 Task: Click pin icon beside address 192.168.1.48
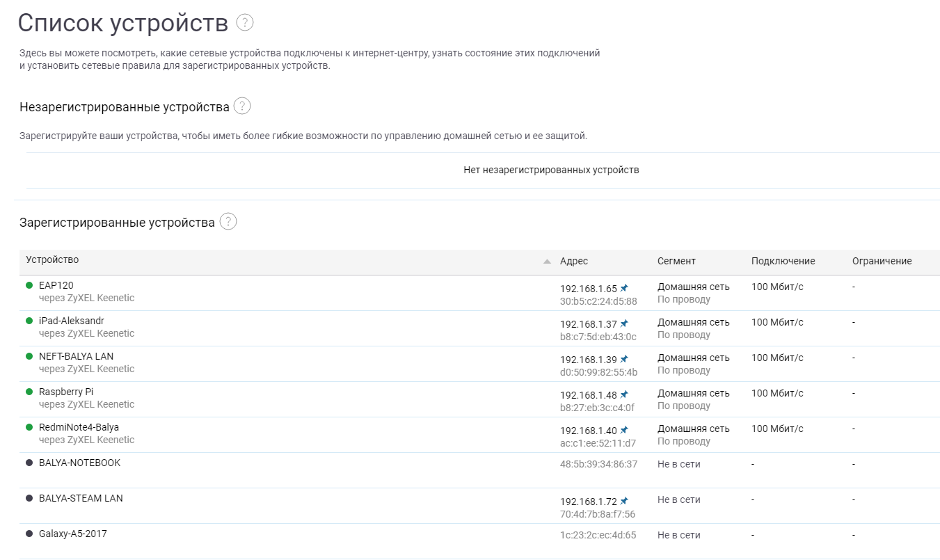(624, 394)
